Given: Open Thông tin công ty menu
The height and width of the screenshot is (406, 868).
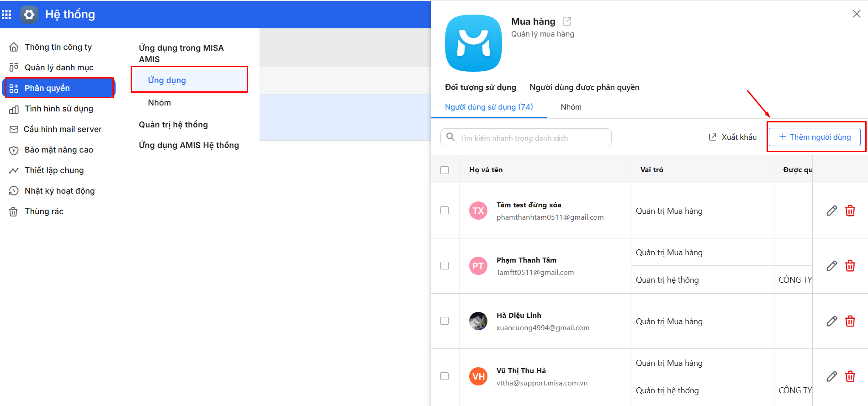Looking at the screenshot, I should click(58, 47).
